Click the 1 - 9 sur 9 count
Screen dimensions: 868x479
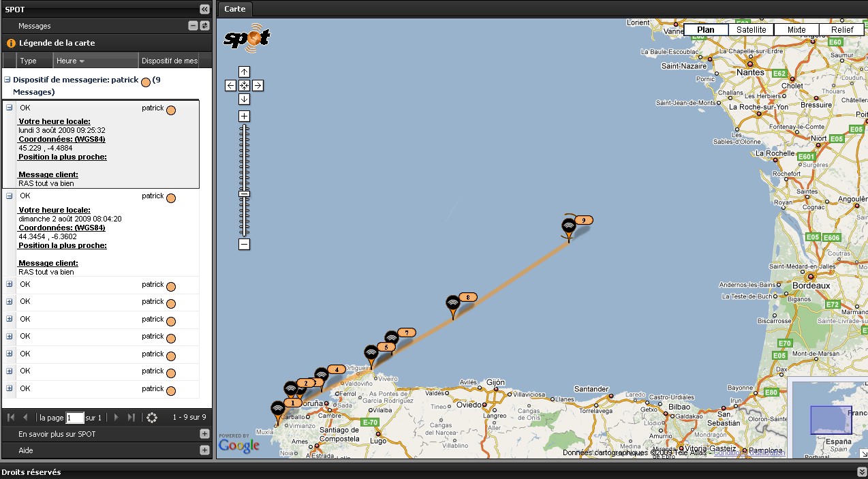(189, 417)
